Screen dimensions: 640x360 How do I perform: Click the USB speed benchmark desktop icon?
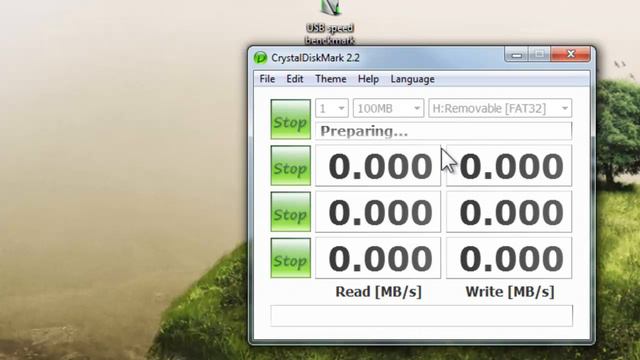point(330,22)
